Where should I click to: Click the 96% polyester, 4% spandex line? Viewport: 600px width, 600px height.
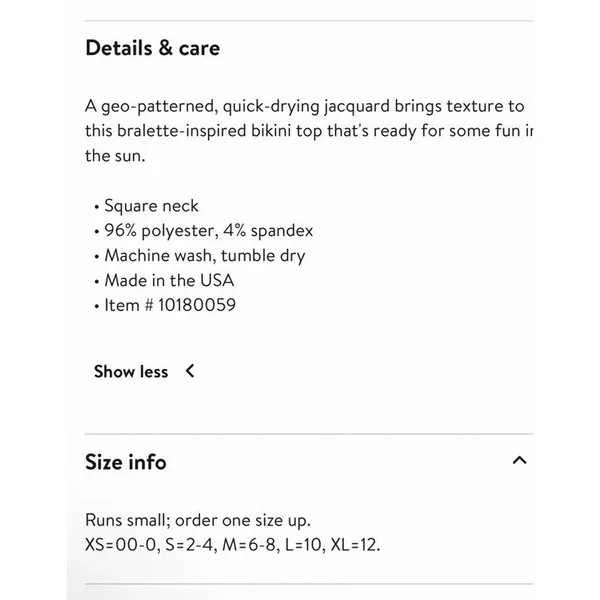209,231
